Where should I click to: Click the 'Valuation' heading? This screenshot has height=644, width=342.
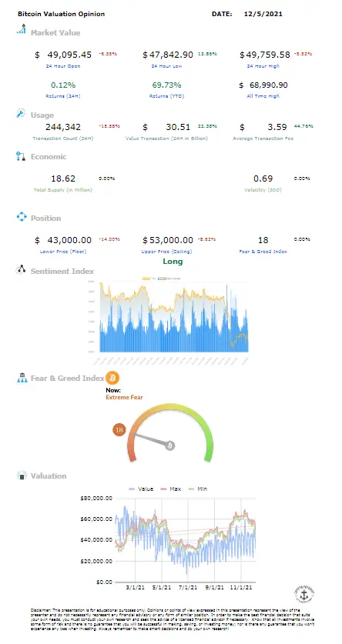tap(49, 476)
